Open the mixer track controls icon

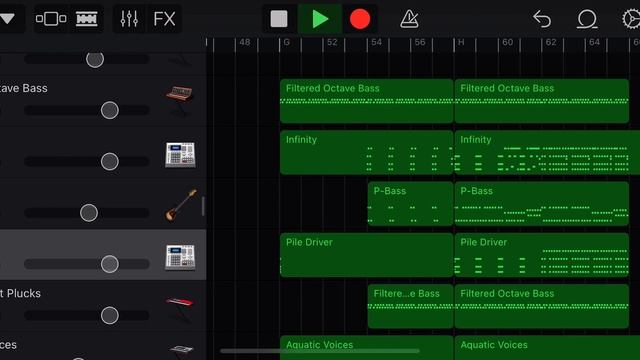tap(129, 19)
